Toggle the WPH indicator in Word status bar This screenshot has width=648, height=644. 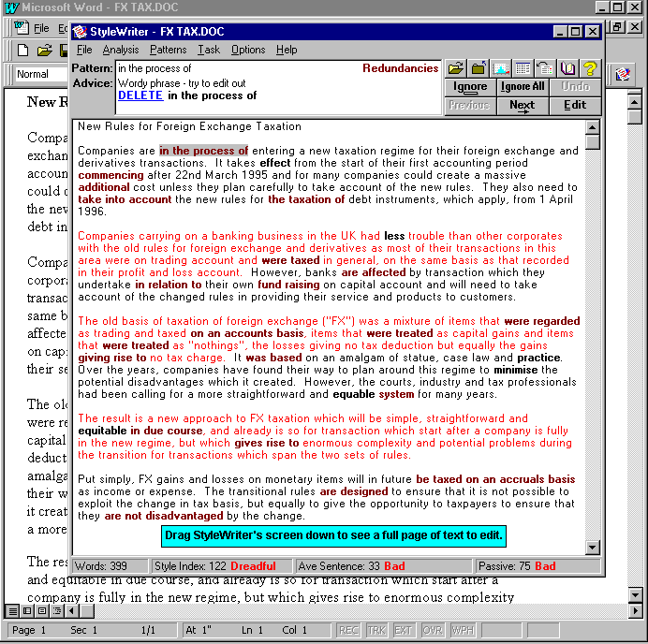pyautogui.click(x=463, y=630)
